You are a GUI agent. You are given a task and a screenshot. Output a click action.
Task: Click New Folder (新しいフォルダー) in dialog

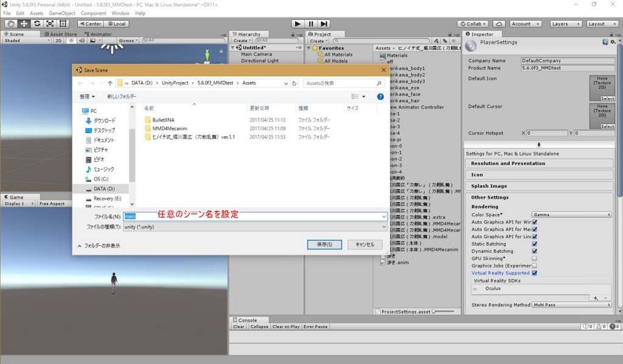[x=122, y=97]
